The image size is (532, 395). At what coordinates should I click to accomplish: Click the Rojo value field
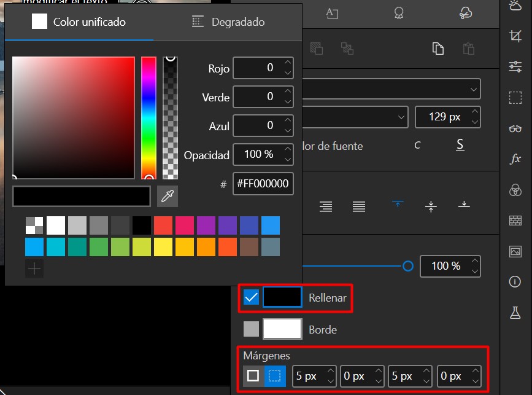(263, 68)
